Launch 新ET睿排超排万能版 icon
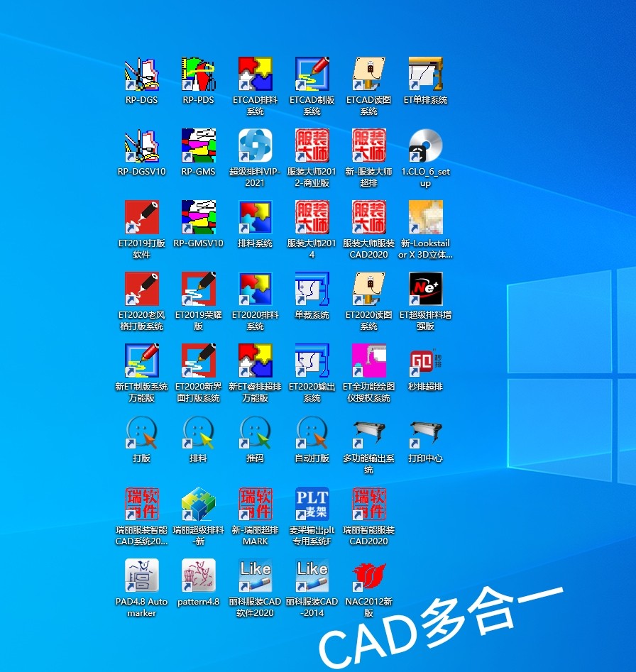Image resolution: width=636 pixels, height=672 pixels. (x=255, y=360)
